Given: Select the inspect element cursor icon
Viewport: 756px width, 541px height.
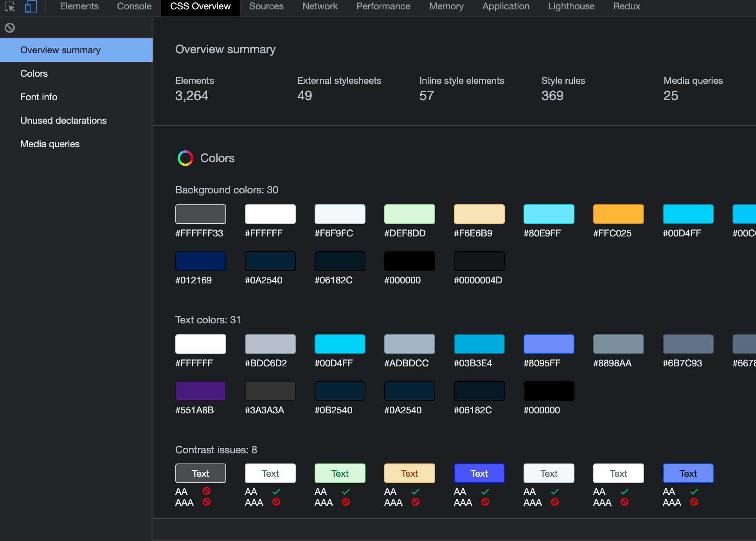Looking at the screenshot, I should tap(10, 7).
